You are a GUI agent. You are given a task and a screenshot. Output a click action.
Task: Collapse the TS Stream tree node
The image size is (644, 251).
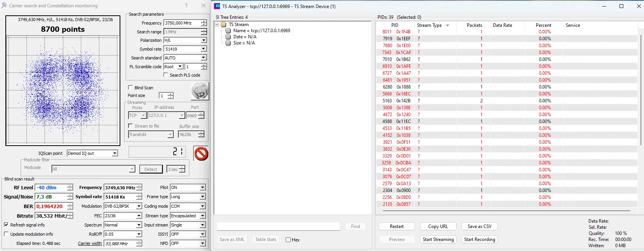pyautogui.click(x=217, y=25)
